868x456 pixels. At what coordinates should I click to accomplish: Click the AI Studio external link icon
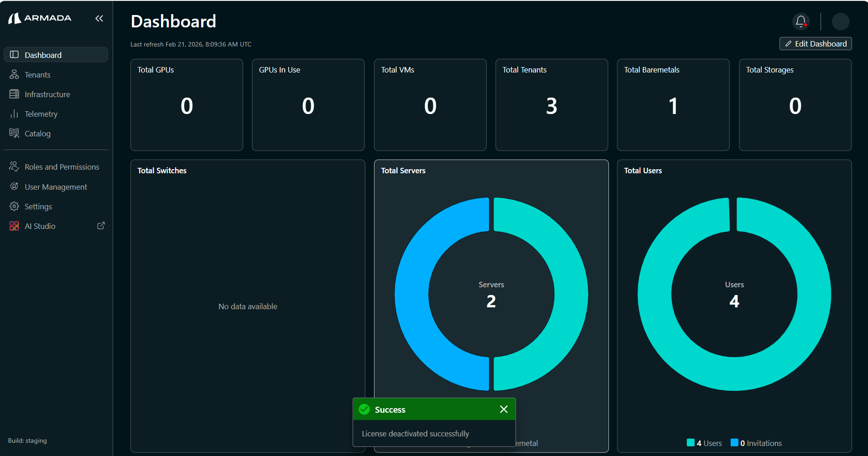point(101,226)
